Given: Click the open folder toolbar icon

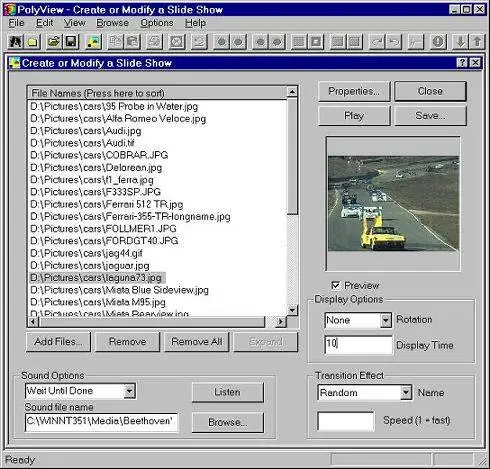Looking at the screenshot, I should 54,42.
